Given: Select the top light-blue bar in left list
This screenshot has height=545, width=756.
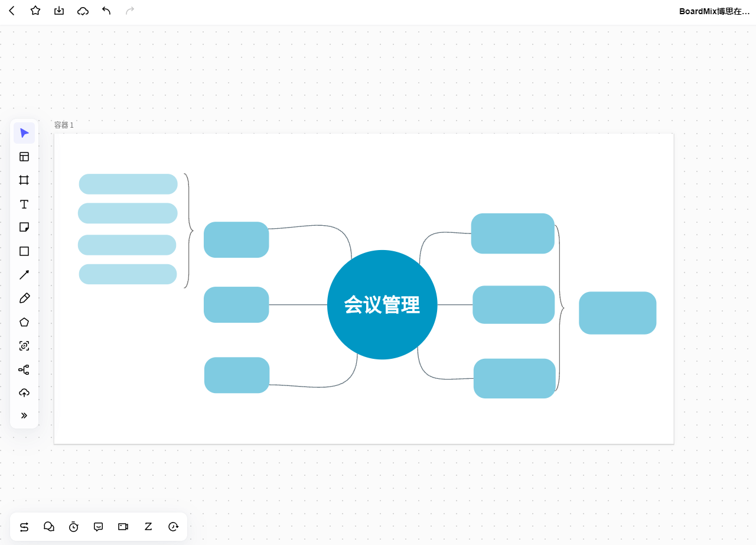Looking at the screenshot, I should click(128, 184).
